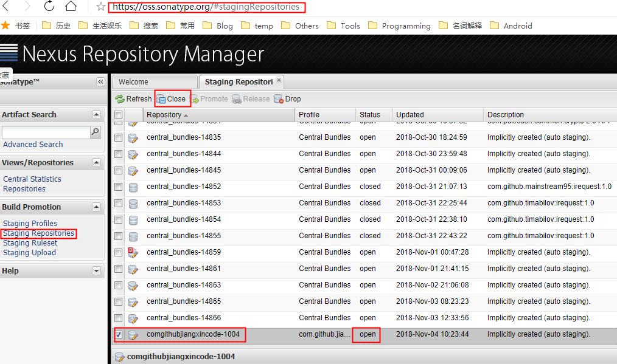Check the central_bundles-14863 row checkbox

coord(119,286)
